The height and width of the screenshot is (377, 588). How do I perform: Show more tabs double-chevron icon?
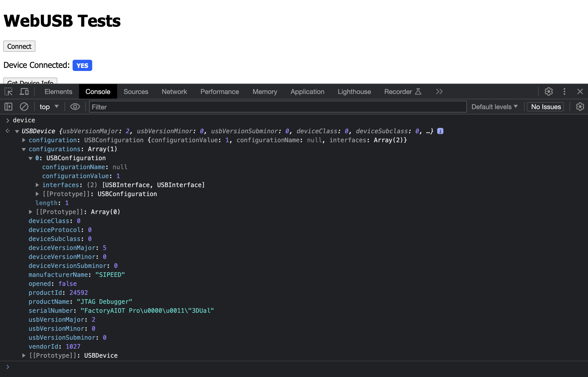[439, 92]
